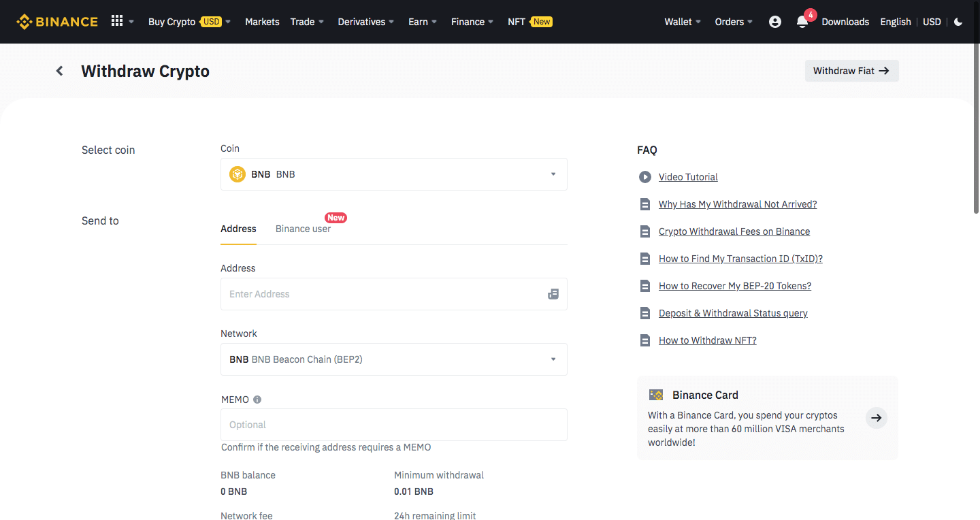Toggle dark mode moon icon
Image resolution: width=980 pixels, height=520 pixels.
pos(958,22)
